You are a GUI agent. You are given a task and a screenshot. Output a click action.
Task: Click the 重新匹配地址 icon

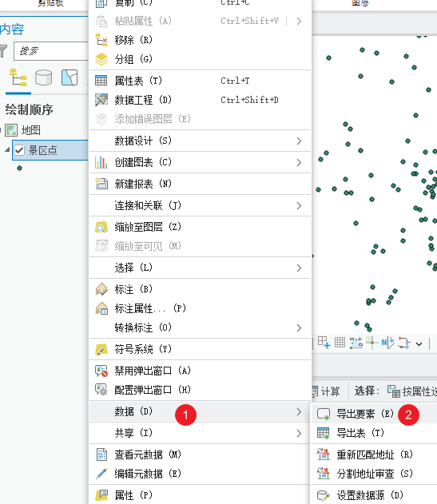click(x=324, y=454)
